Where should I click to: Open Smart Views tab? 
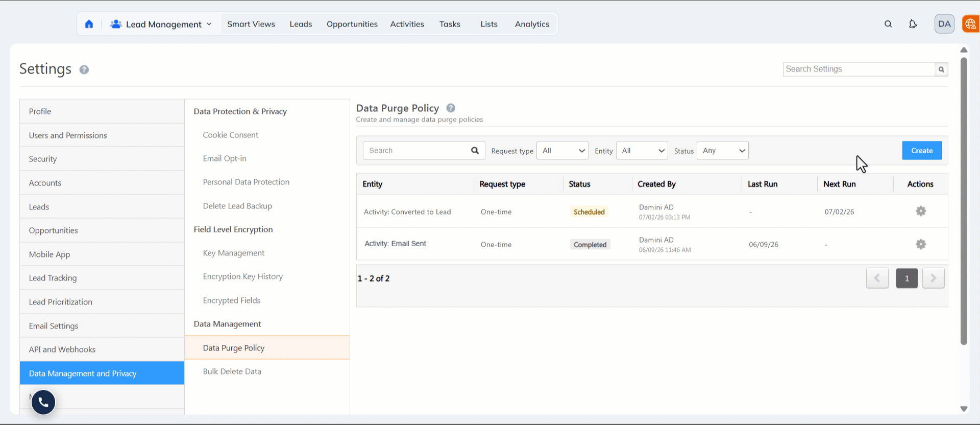click(x=251, y=24)
